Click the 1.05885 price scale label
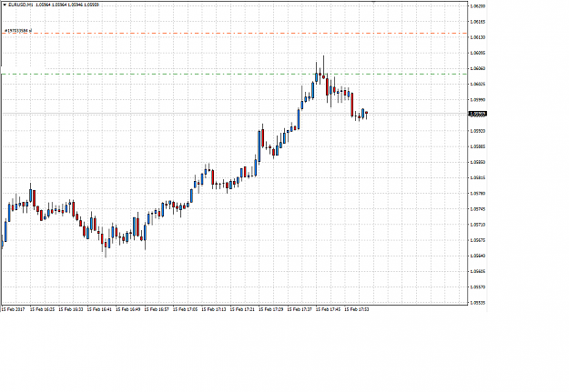Screen dimensions: 569x392 pyautogui.click(x=478, y=146)
